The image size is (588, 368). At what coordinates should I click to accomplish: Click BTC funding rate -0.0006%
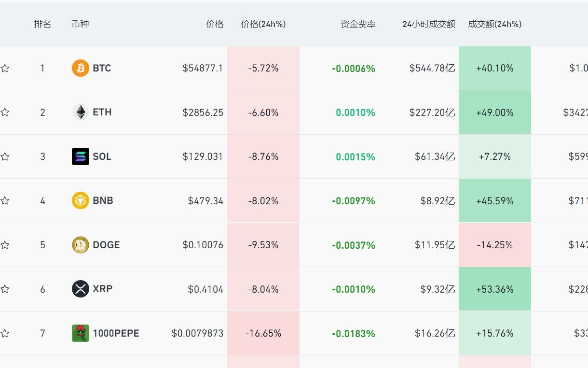click(x=354, y=69)
